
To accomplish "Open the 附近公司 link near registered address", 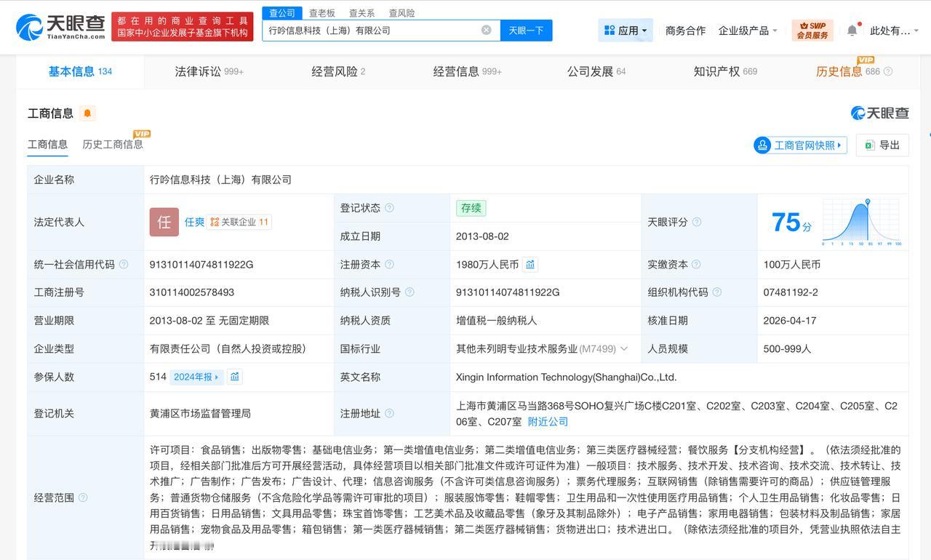I will 546,421.
